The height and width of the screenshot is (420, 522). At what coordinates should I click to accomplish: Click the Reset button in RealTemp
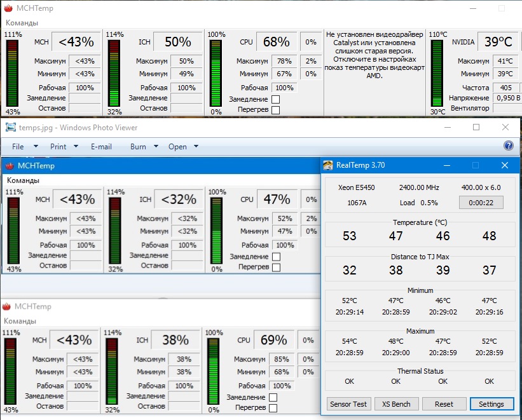(444, 404)
